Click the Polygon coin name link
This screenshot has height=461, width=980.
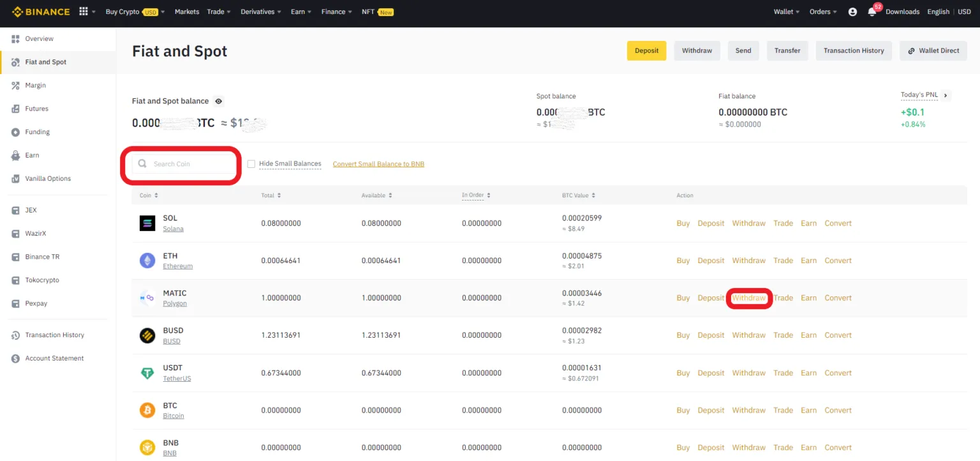pyautogui.click(x=175, y=304)
